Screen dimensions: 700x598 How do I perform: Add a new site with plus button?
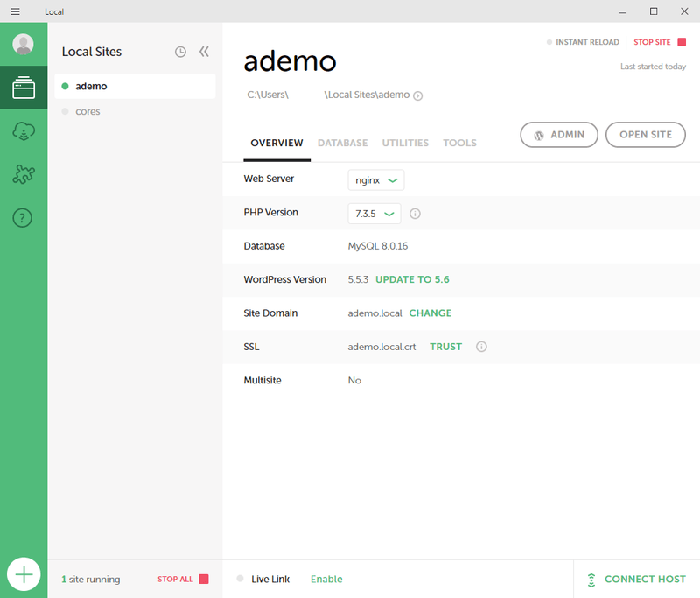point(24,574)
